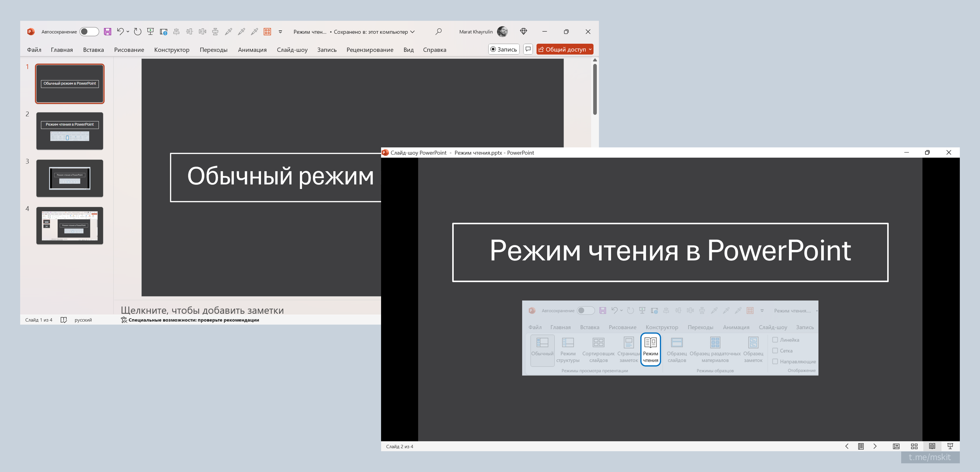Open the slide menu icon in the reading view status bar

pyautogui.click(x=861, y=446)
